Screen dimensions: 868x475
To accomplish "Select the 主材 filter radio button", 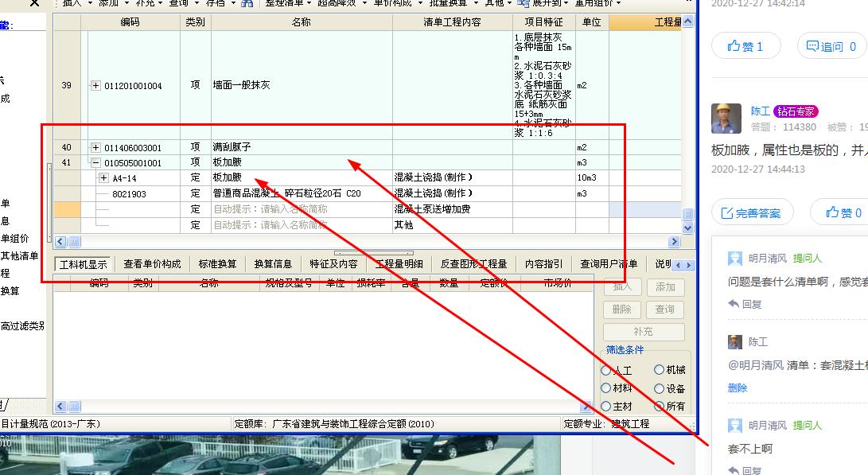I will tap(605, 406).
